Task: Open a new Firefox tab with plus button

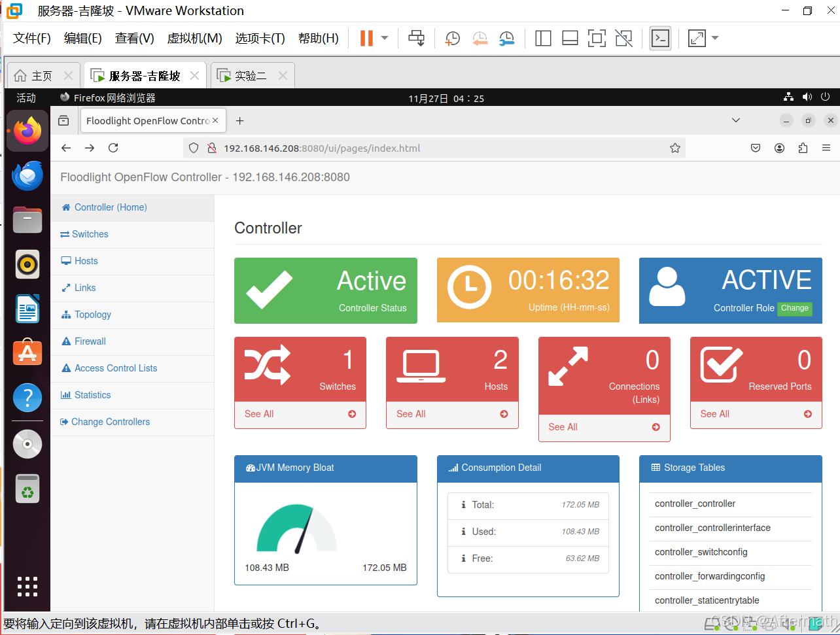Action: 239,121
